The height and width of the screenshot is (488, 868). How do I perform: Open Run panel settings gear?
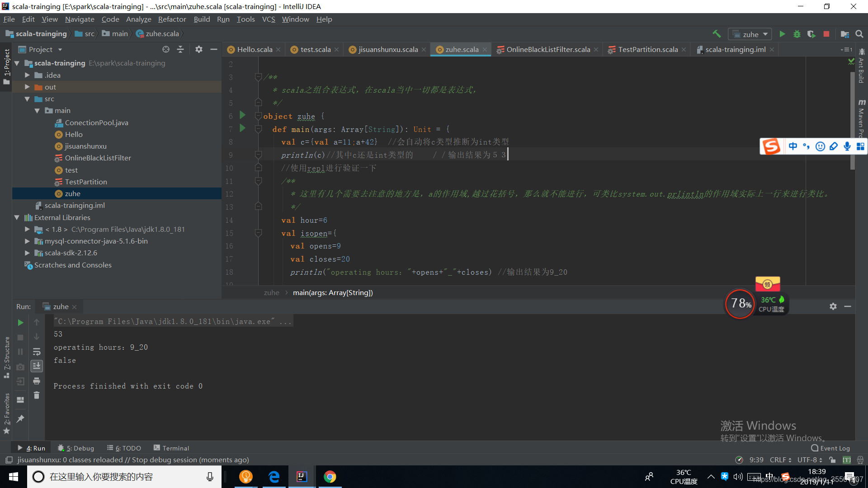tap(833, 306)
